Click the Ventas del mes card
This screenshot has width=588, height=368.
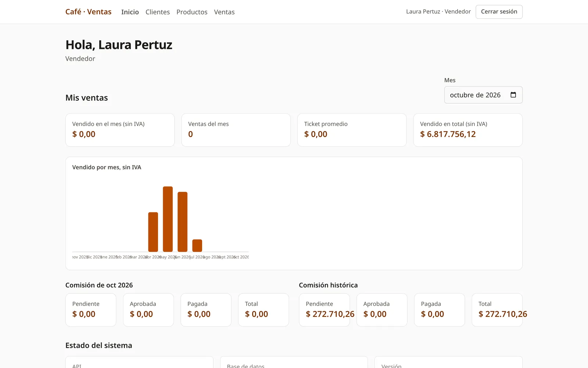pyautogui.click(x=236, y=130)
